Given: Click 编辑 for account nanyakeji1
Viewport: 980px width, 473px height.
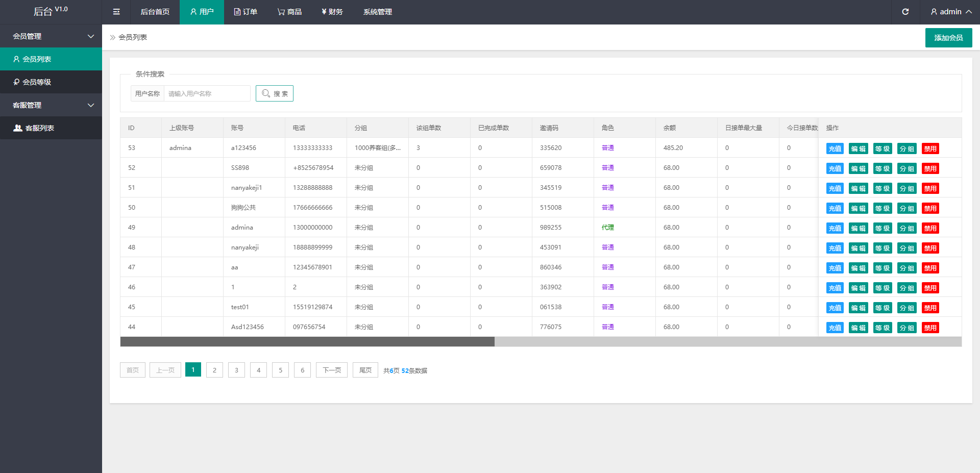Looking at the screenshot, I should coord(858,188).
